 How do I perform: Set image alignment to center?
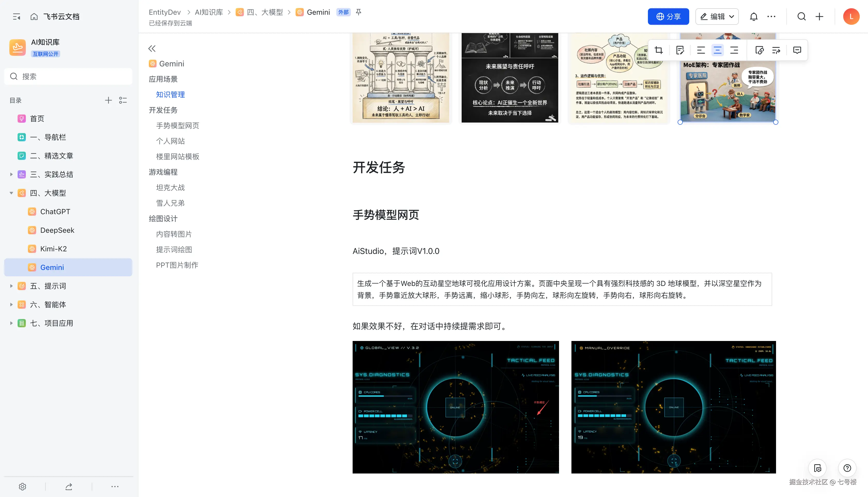pyautogui.click(x=717, y=50)
